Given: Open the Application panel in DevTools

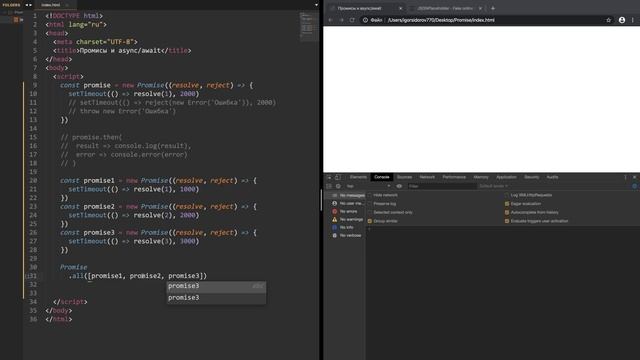Looking at the screenshot, I should (x=506, y=177).
